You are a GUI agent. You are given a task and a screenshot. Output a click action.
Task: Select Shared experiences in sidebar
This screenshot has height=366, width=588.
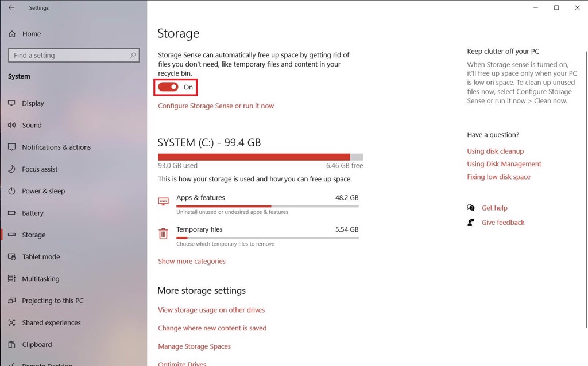click(x=51, y=322)
